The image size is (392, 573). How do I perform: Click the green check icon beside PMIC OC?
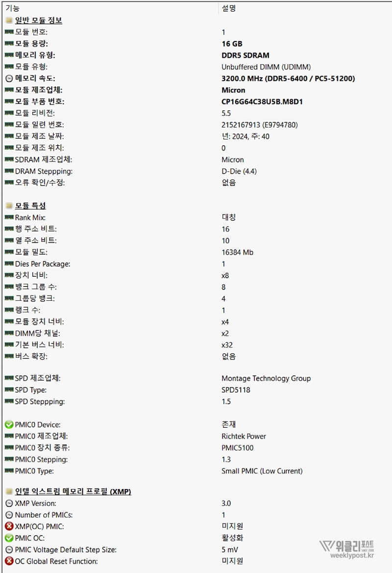(x=9, y=538)
